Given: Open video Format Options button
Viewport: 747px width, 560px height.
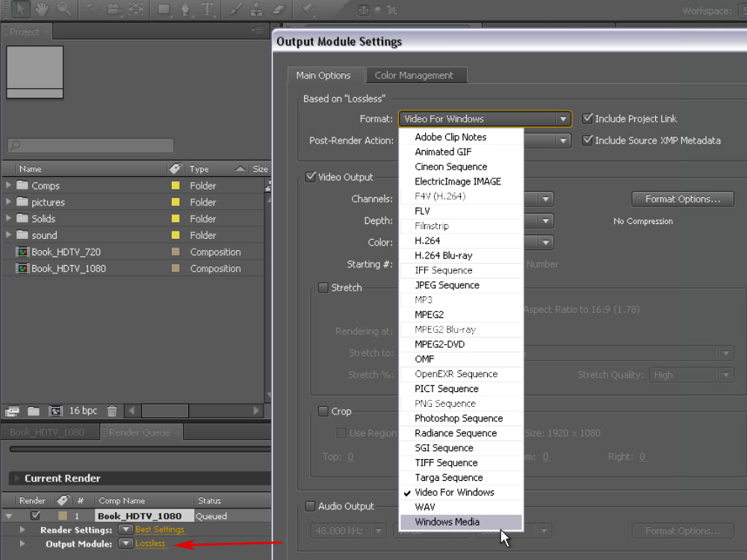Looking at the screenshot, I should [x=683, y=199].
